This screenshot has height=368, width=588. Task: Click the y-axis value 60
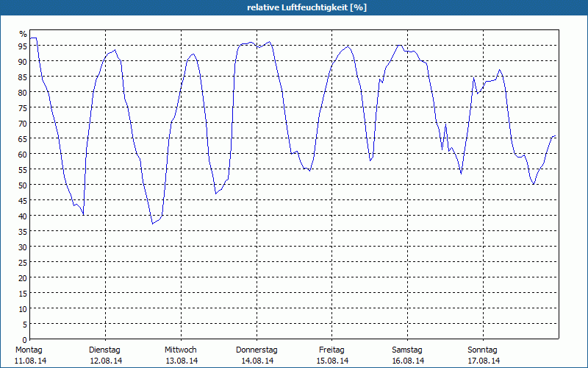23,154
